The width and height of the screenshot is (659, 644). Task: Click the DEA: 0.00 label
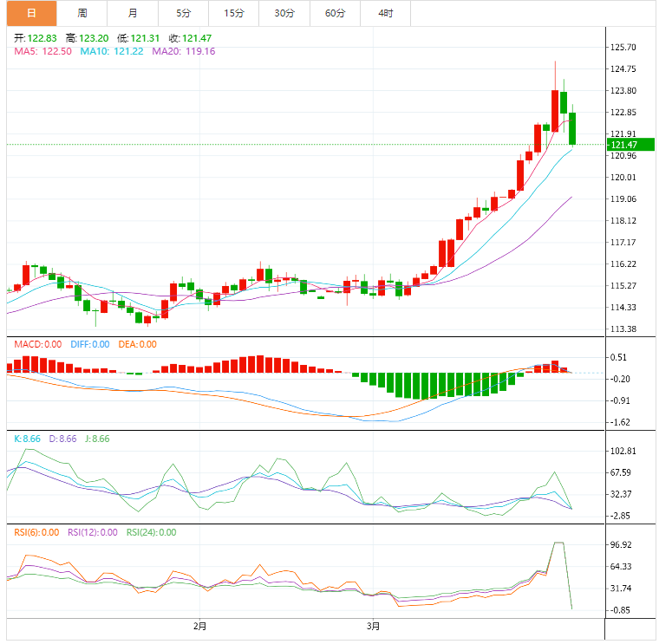[x=137, y=344]
